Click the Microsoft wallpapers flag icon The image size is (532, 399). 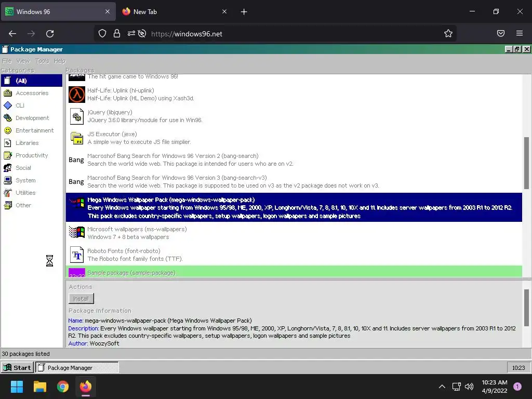[77, 232]
